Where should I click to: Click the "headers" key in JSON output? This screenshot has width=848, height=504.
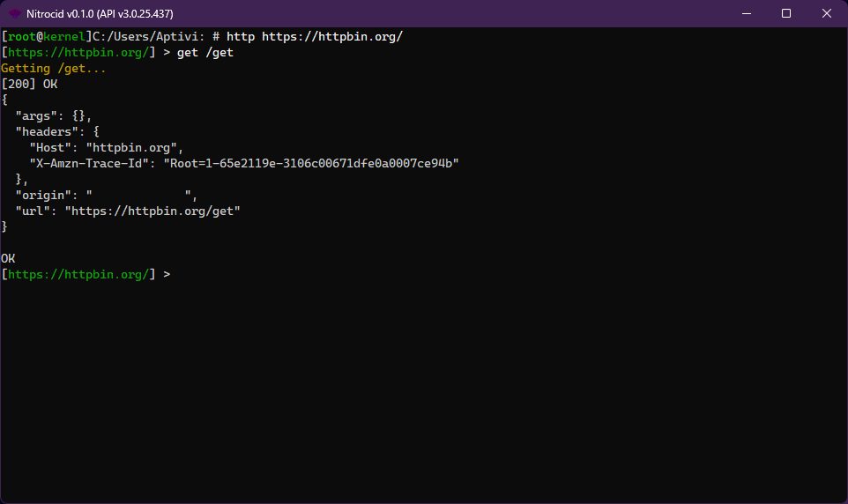[x=47, y=132]
